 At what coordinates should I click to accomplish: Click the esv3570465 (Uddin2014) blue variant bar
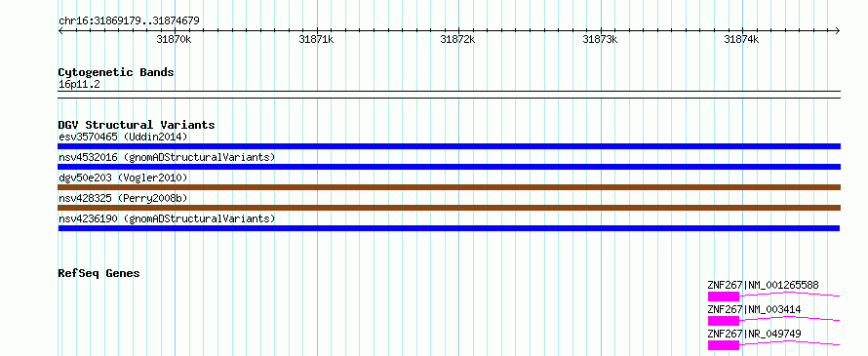click(449, 146)
